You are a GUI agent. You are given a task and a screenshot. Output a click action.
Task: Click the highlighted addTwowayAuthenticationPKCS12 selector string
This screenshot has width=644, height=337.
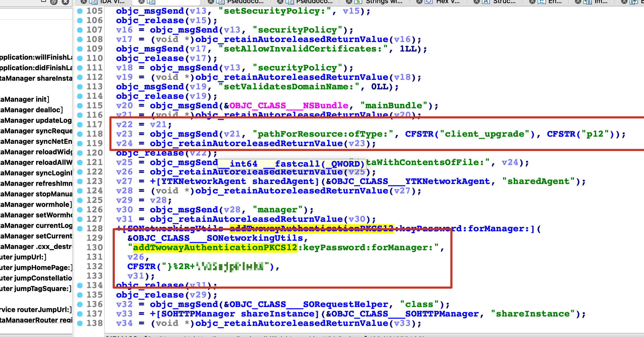pos(215,248)
